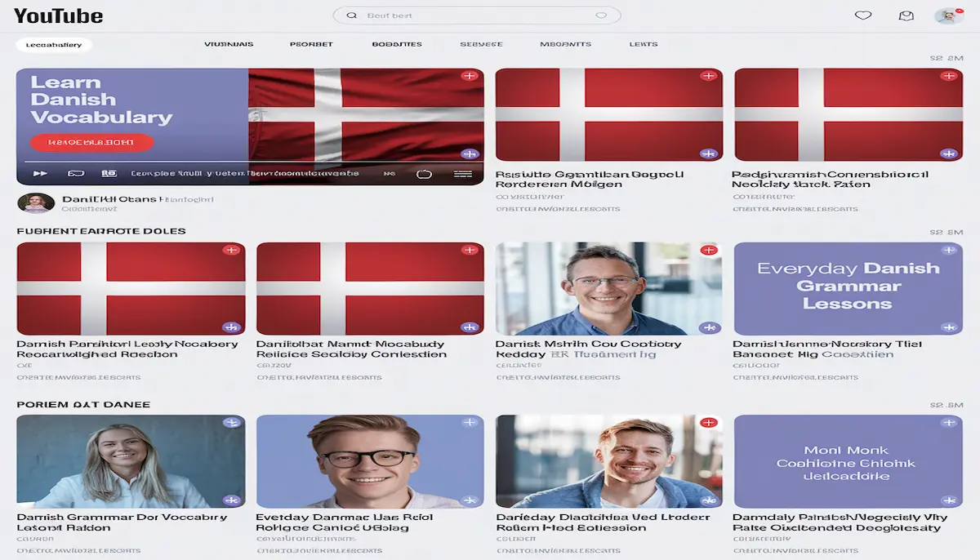The image size is (980, 560).
Task: Open the profile avatar in the top-right corner
Action: pos(948,16)
